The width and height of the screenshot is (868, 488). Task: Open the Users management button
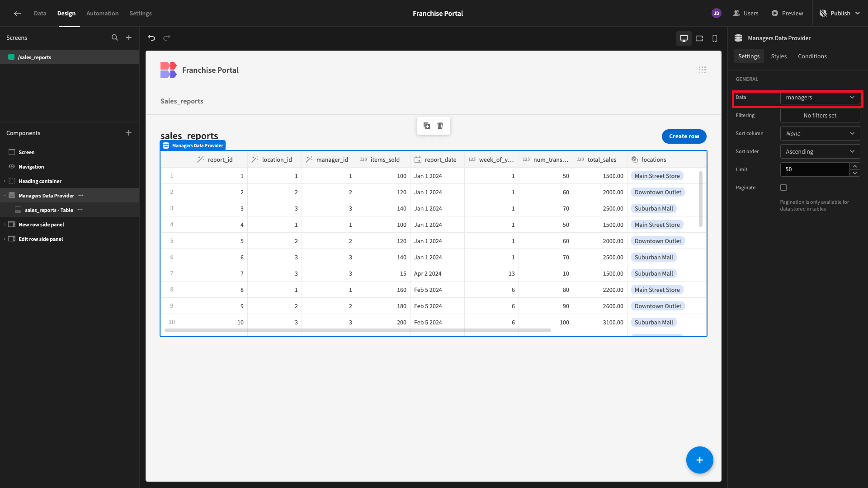pos(745,14)
